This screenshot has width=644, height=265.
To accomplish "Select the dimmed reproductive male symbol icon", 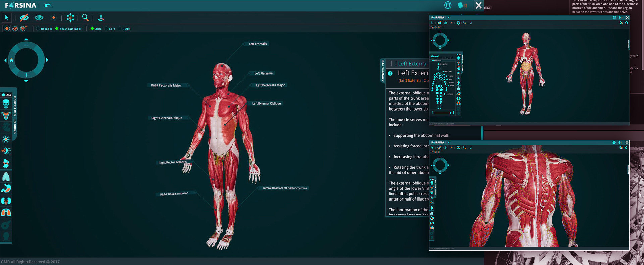I will coord(6,225).
